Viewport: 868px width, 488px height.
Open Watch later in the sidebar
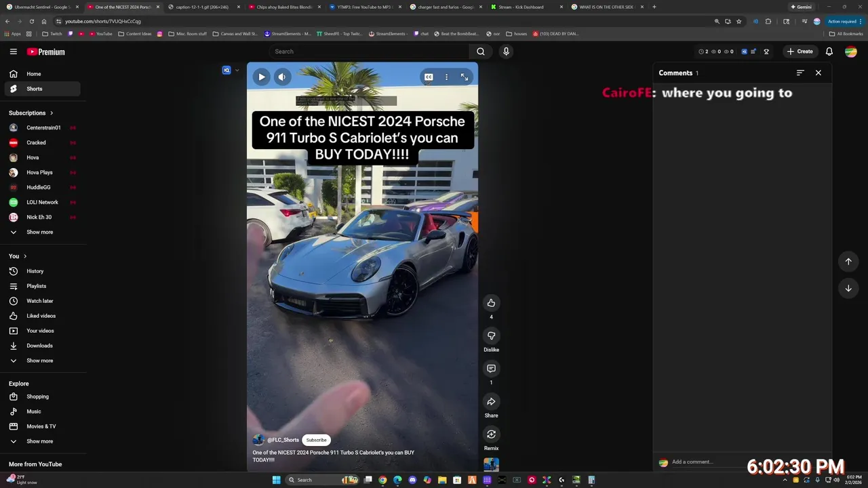(x=43, y=301)
